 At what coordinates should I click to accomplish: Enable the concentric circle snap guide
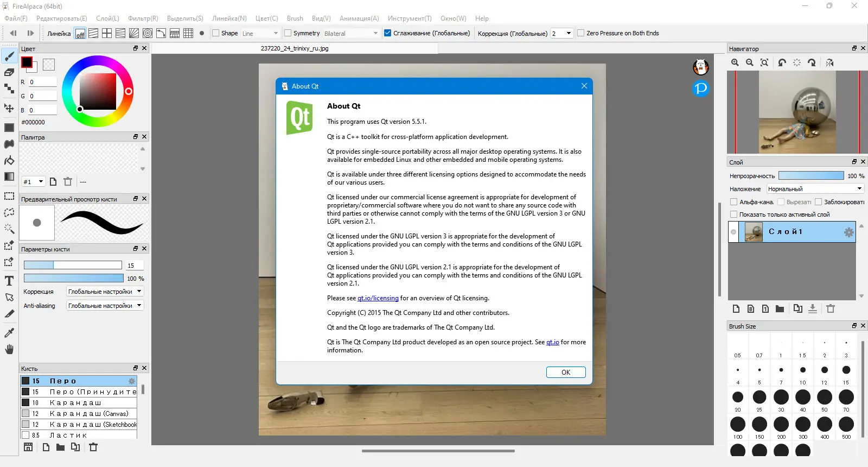pyautogui.click(x=148, y=33)
